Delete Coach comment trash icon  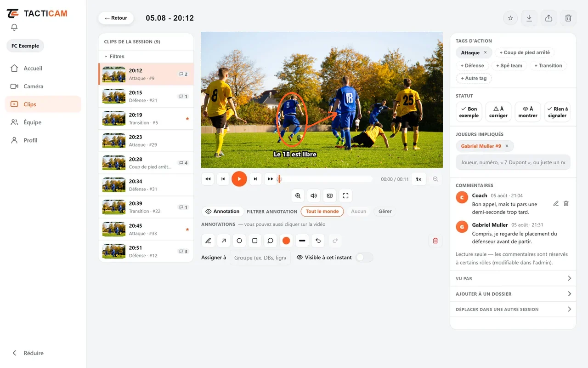click(x=566, y=203)
